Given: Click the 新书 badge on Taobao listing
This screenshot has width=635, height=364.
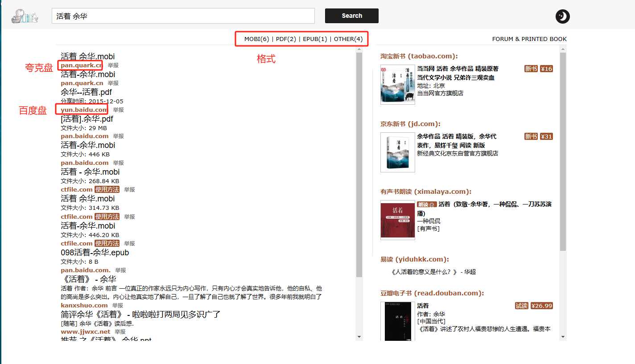Looking at the screenshot, I should pos(531,69).
